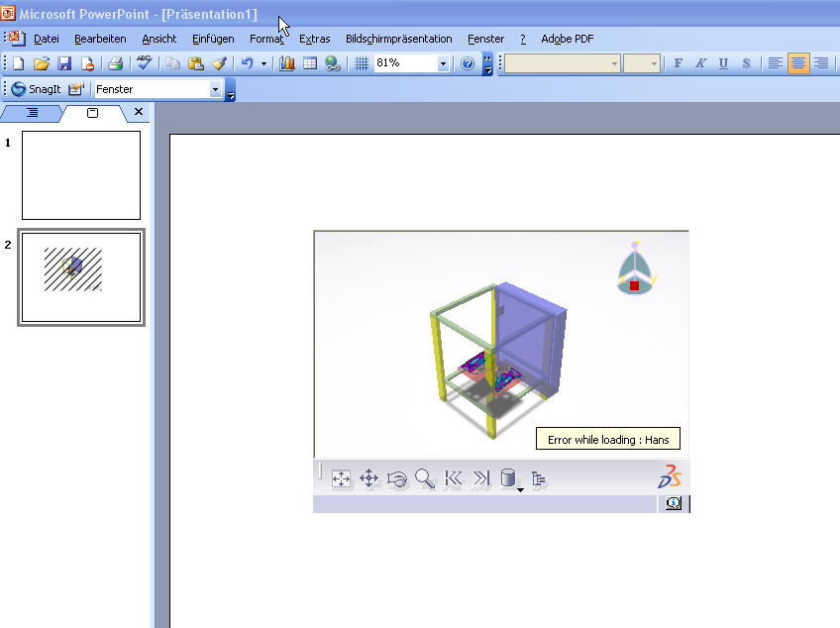Screen dimensions: 840x628
Task: Open the render style dropdown arrow
Action: click(x=520, y=489)
